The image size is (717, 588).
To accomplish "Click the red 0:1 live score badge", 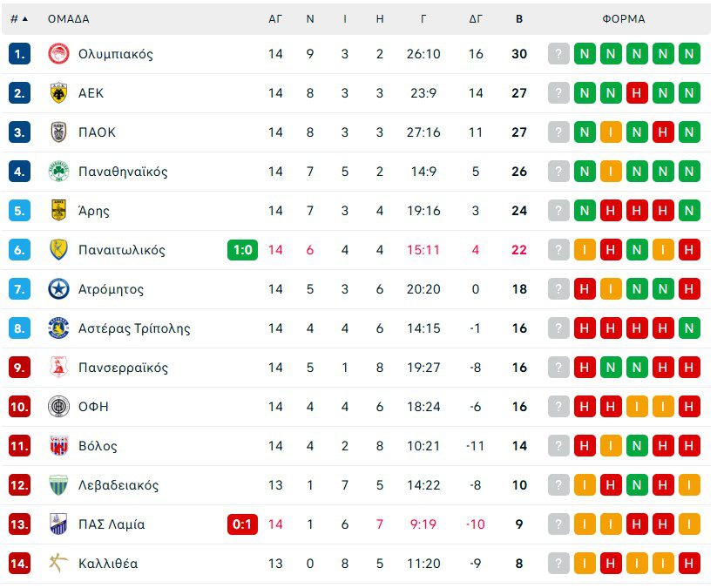I will click(242, 524).
